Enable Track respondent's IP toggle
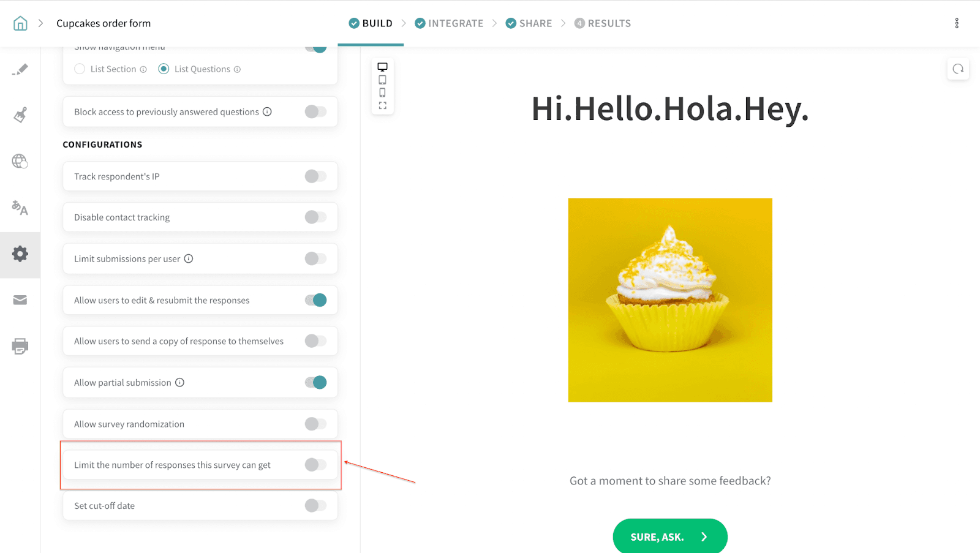 pos(315,176)
